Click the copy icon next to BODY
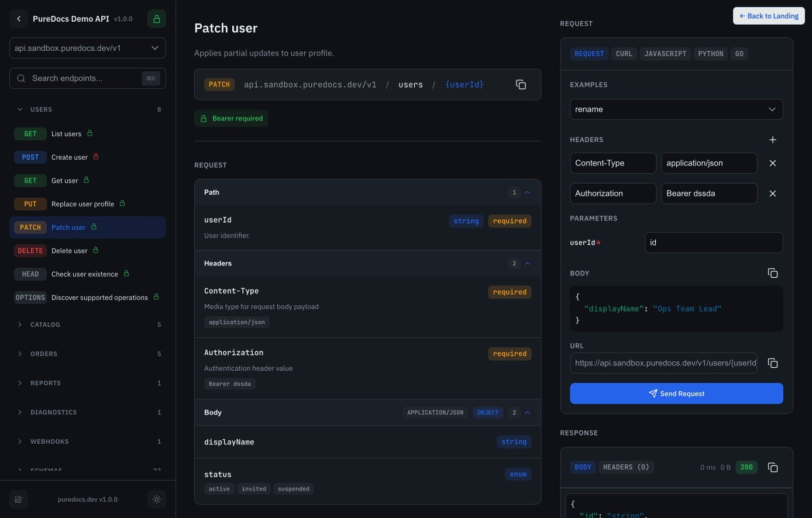 [773, 273]
